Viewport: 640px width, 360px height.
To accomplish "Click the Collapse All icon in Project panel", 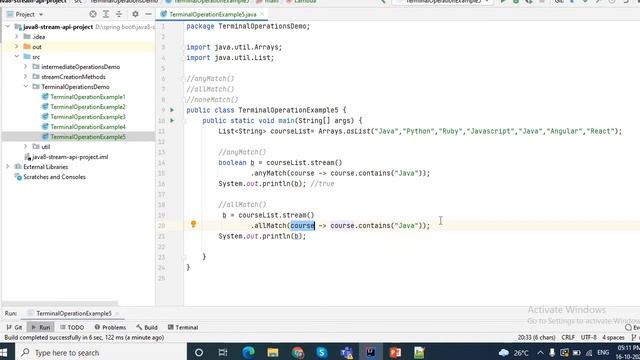I will (119, 14).
